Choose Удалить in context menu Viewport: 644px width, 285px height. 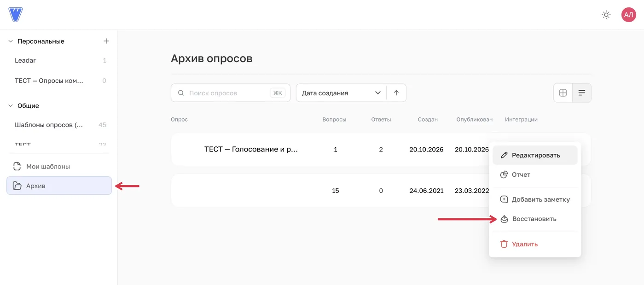[x=535, y=244]
